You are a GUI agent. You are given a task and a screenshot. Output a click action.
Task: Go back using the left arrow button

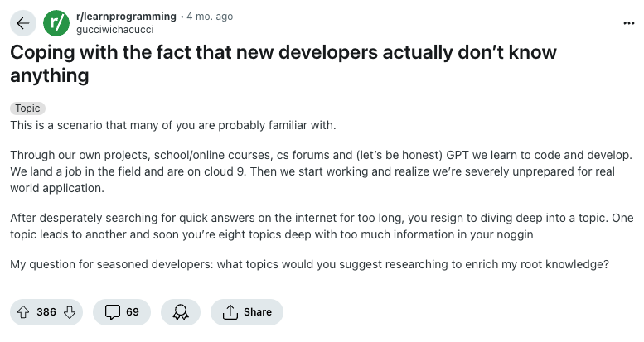[22, 23]
